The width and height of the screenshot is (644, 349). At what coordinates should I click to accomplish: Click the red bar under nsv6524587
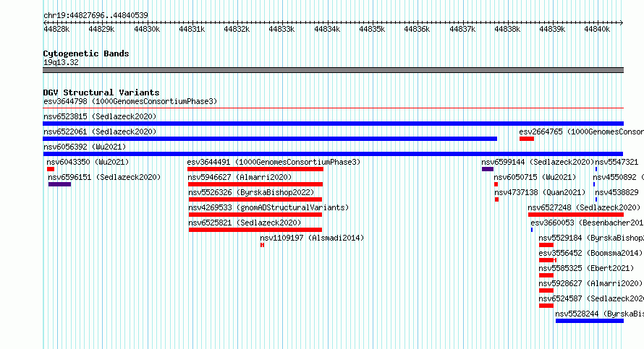pyautogui.click(x=546, y=306)
